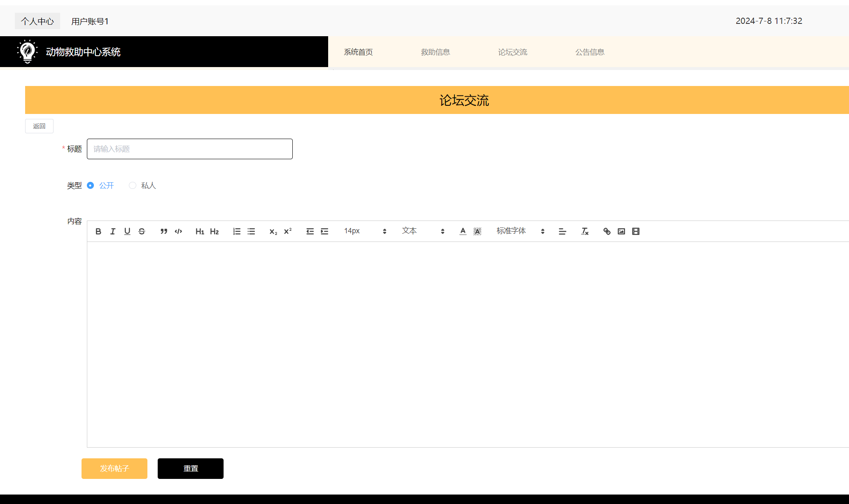Click the title input field
Image resolution: width=849 pixels, height=504 pixels.
pos(189,149)
